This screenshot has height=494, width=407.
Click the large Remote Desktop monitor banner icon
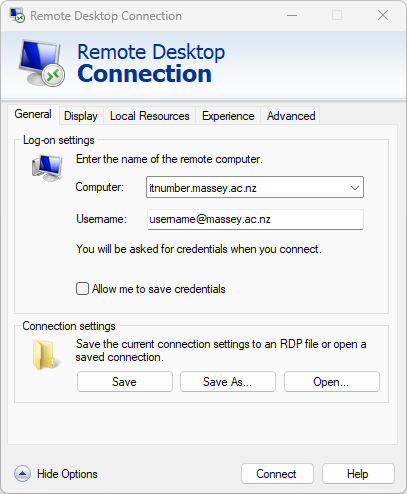(42, 63)
